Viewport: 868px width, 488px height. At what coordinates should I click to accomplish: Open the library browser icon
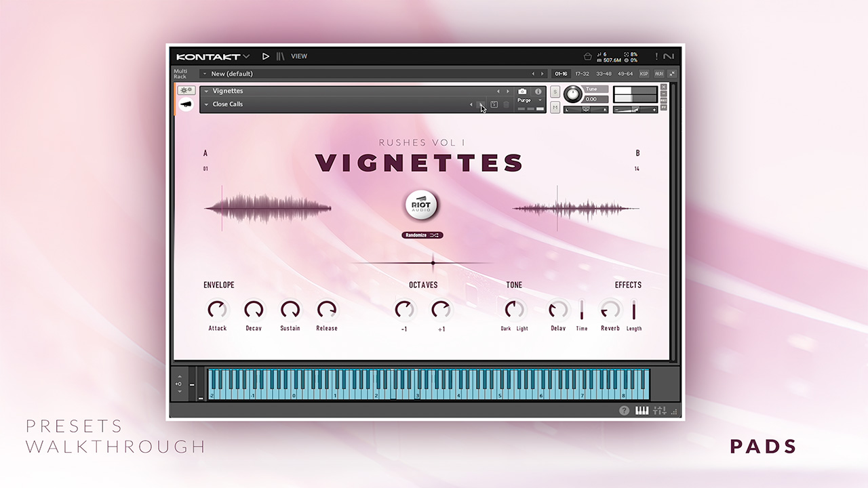(280, 56)
